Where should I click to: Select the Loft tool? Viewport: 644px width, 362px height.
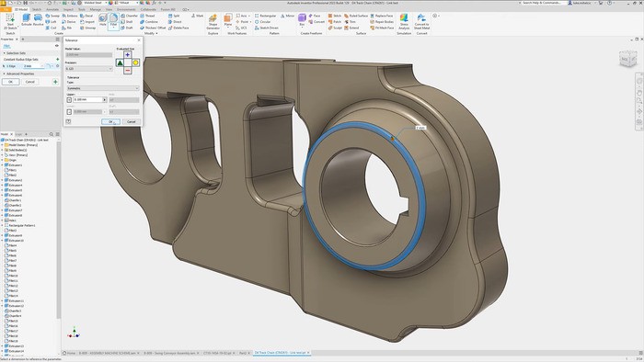click(x=51, y=22)
